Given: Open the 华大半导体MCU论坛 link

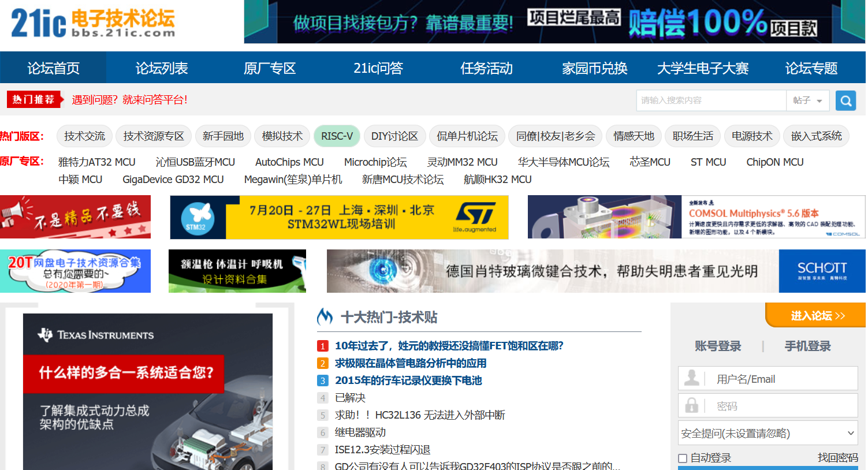Looking at the screenshot, I should [564, 162].
